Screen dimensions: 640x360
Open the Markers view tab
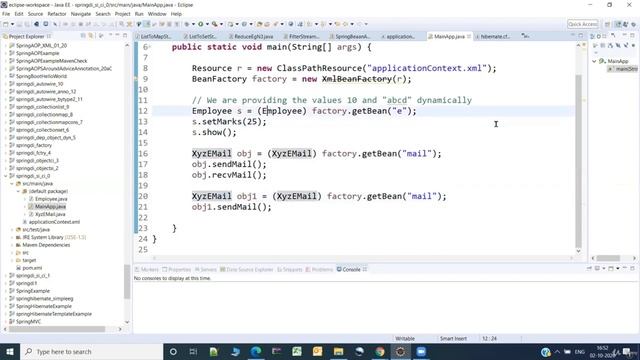(x=147, y=269)
